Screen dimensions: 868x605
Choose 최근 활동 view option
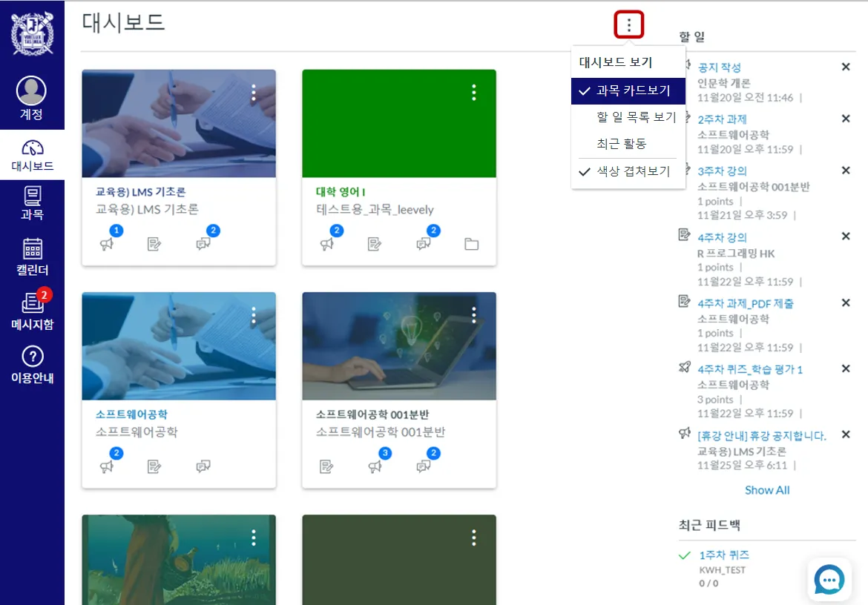pyautogui.click(x=628, y=144)
